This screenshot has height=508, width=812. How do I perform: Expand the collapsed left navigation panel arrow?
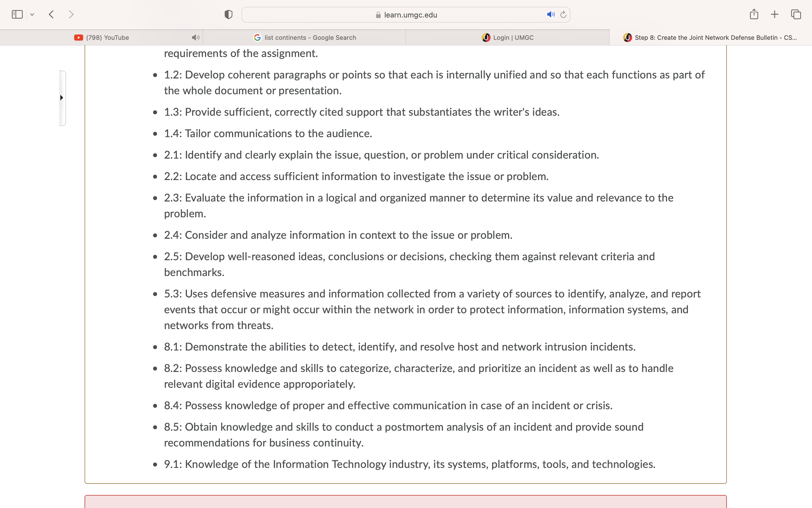coord(62,98)
